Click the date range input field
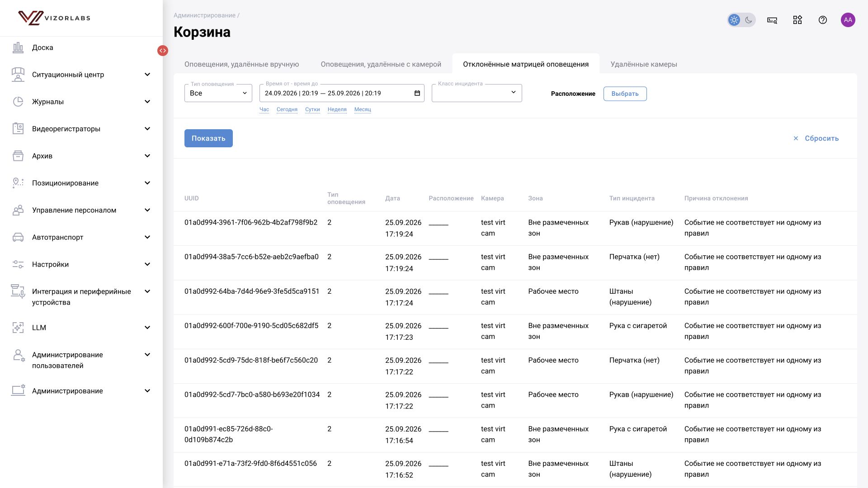 pos(342,93)
